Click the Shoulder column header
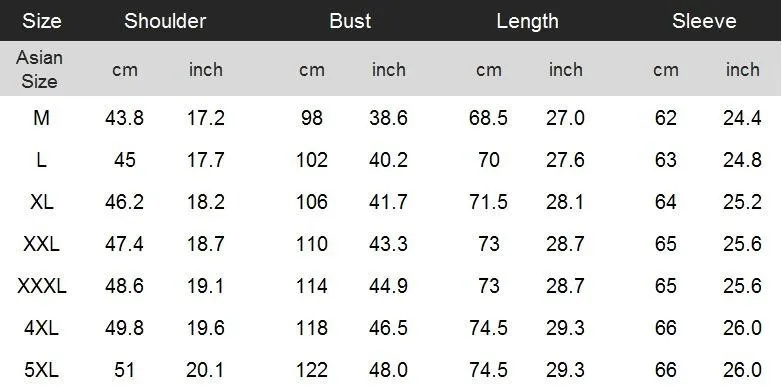The width and height of the screenshot is (782, 392). click(x=165, y=21)
